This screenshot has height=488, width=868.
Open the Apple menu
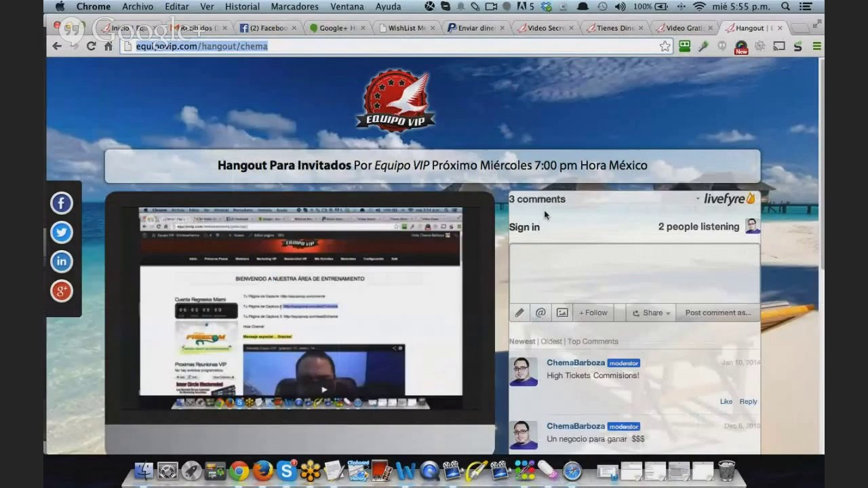click(60, 7)
